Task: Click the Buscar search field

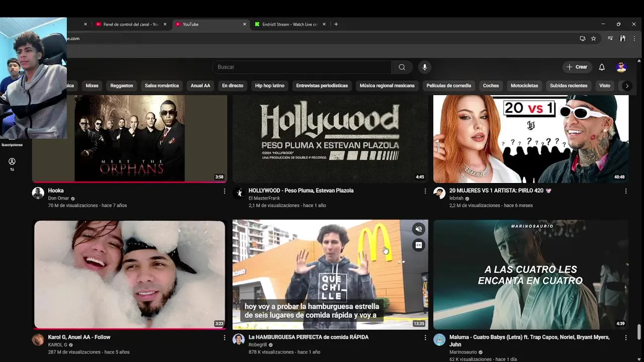Action: (302, 67)
